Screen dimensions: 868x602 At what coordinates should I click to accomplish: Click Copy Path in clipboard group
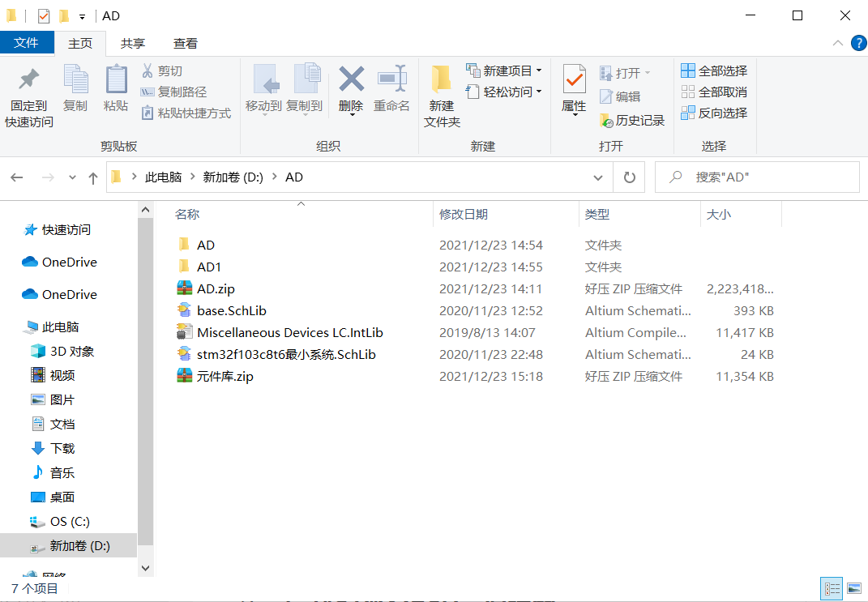[x=173, y=92]
